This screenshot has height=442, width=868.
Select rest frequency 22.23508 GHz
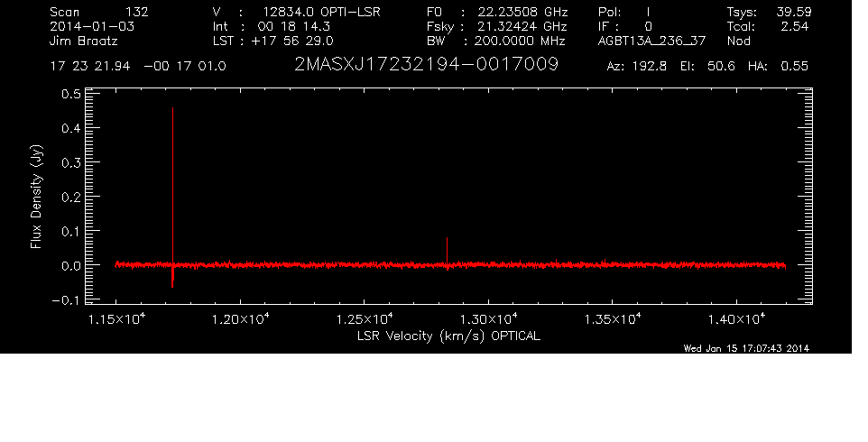click(522, 12)
